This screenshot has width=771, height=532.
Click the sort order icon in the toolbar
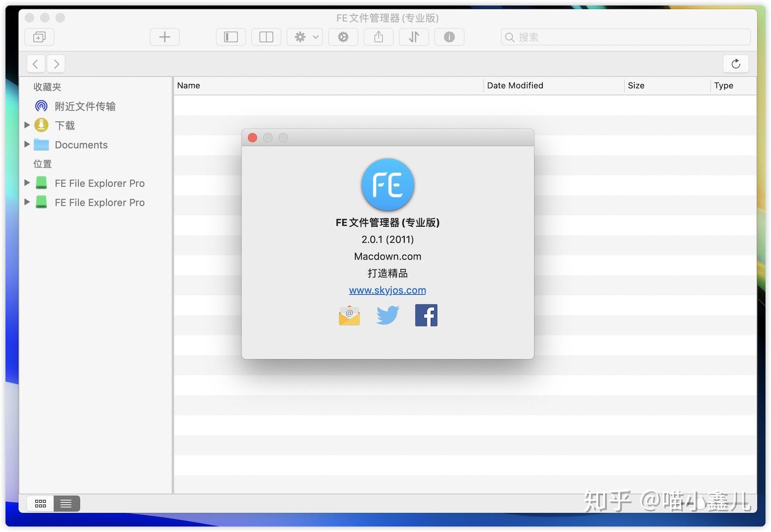click(x=414, y=37)
